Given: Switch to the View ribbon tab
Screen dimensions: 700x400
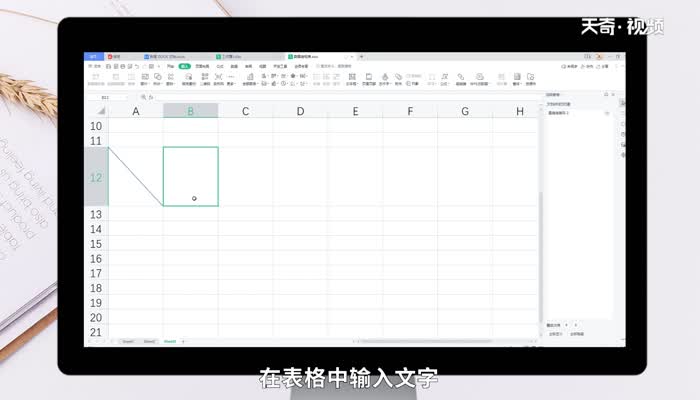Looking at the screenshot, I should (263, 66).
